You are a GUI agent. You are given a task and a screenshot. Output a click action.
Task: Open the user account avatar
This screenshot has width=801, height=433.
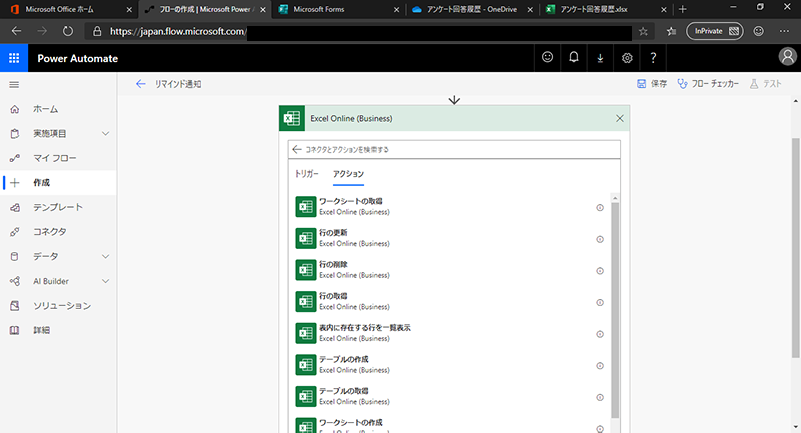click(787, 57)
